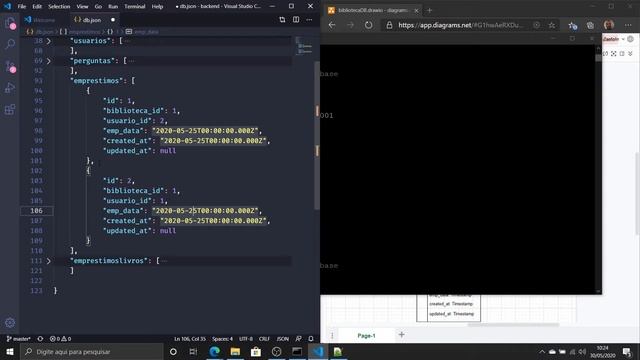
Task: Open the View menu
Action: pos(82,7)
